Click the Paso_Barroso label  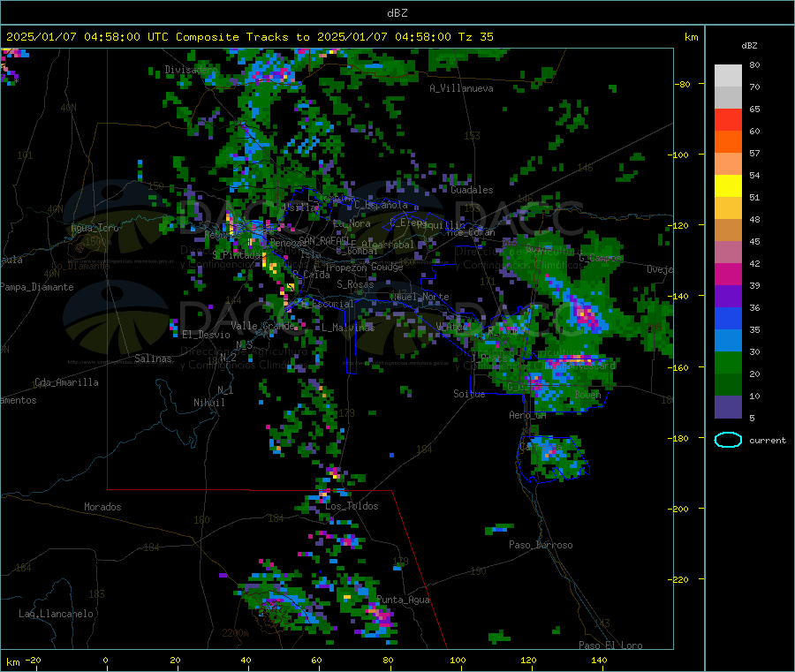[541, 545]
